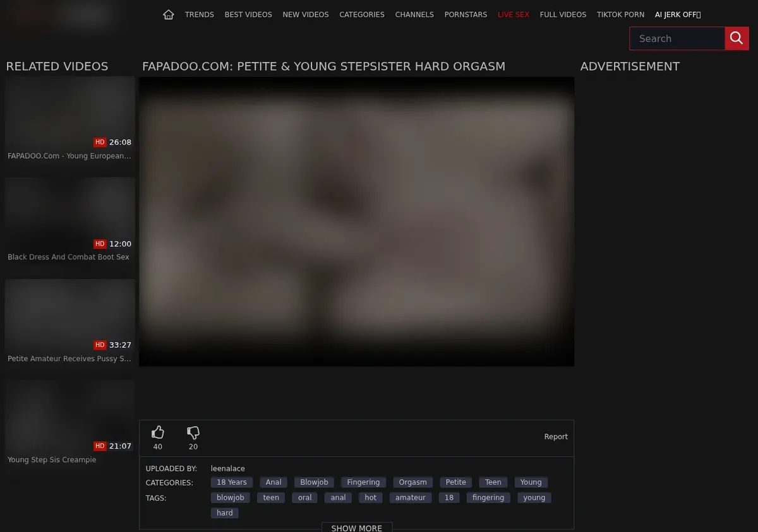Open the related video thumbnail lasting 21:07
758x532 pixels.
pyautogui.click(x=70, y=417)
